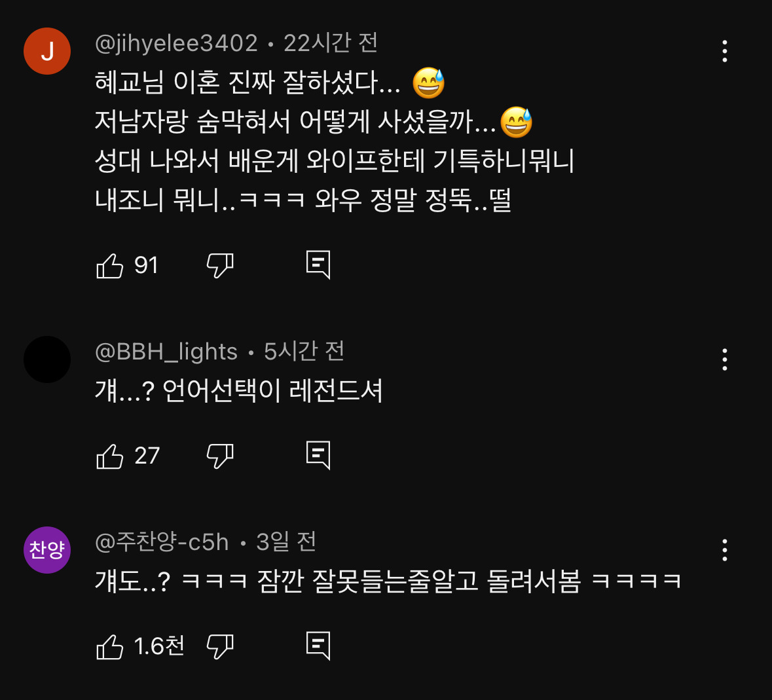Reply to @BBH_lights' comment

point(319,455)
